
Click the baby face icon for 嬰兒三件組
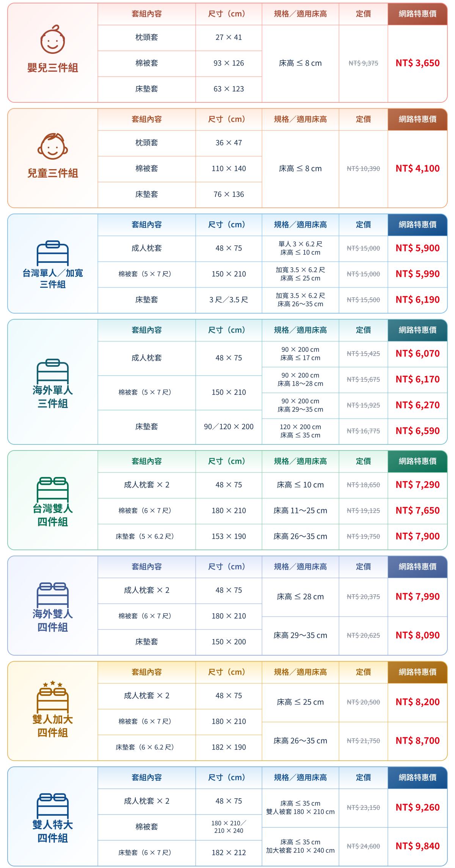click(x=53, y=39)
